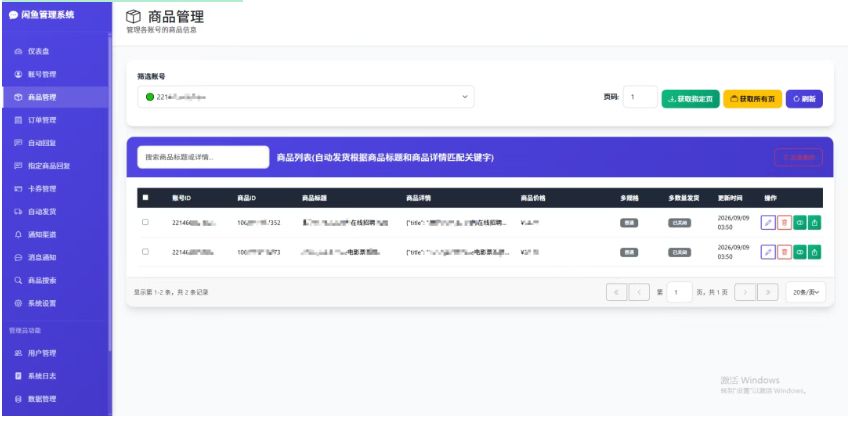Go to previous page with left arrow
Viewport: 850px width, 421px height.
tap(639, 292)
